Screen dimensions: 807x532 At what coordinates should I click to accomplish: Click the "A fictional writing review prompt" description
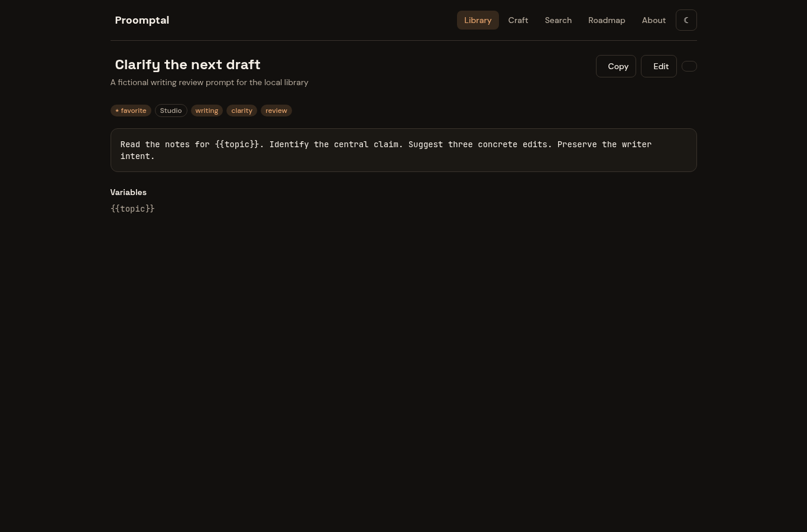click(209, 82)
